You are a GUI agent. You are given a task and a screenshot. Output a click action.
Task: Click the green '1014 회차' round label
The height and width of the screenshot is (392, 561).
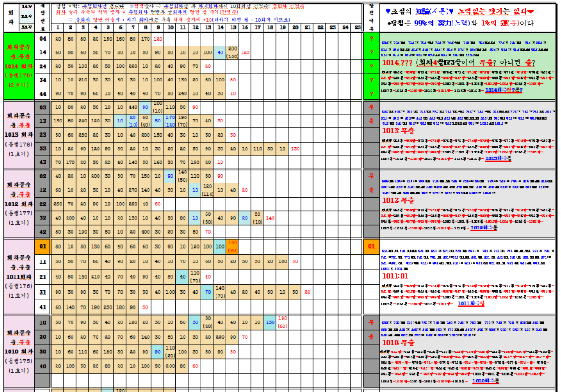point(19,66)
